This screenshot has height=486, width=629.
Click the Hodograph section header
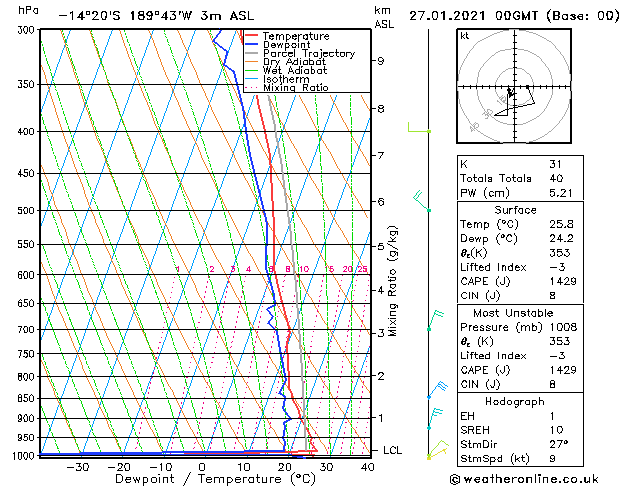tap(515, 401)
